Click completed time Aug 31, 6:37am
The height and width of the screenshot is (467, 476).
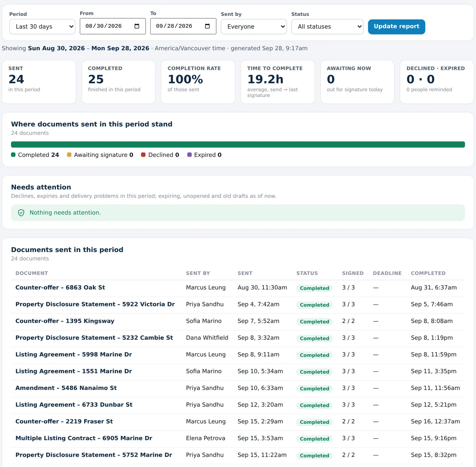click(x=434, y=287)
